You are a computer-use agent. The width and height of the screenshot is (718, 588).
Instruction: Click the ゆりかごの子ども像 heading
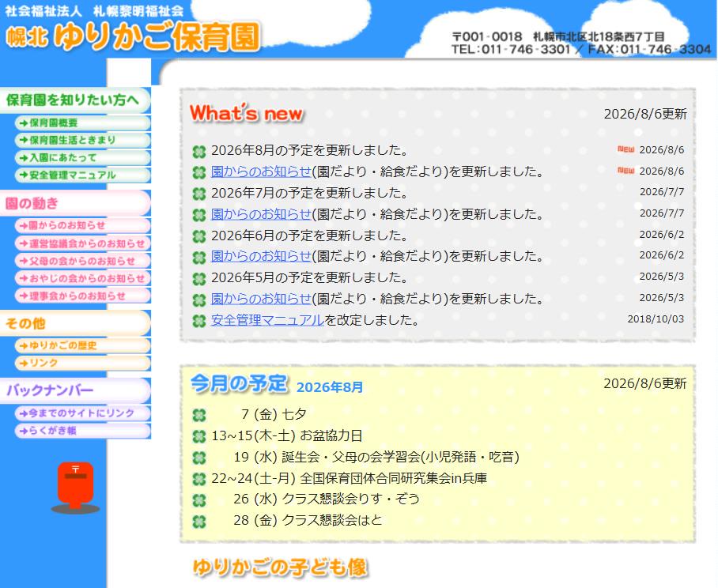(x=280, y=567)
